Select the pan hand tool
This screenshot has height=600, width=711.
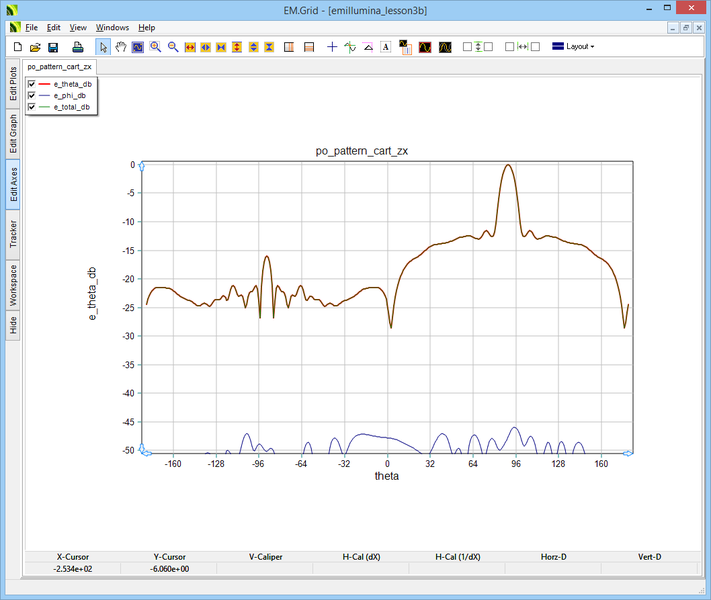point(121,47)
